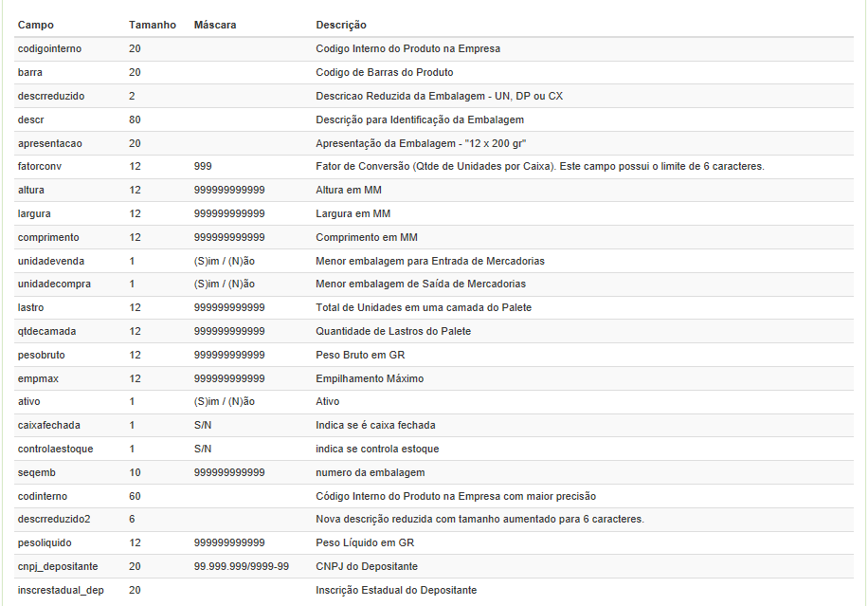Click the S/N mask for caixafechada
Viewport: 868px width, 606px height.
203,425
